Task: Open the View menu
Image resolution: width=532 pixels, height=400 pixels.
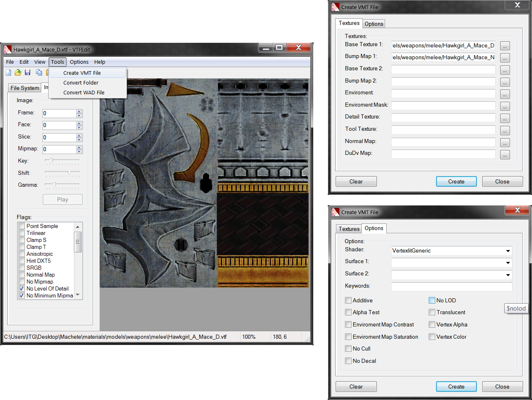Action: click(x=40, y=62)
